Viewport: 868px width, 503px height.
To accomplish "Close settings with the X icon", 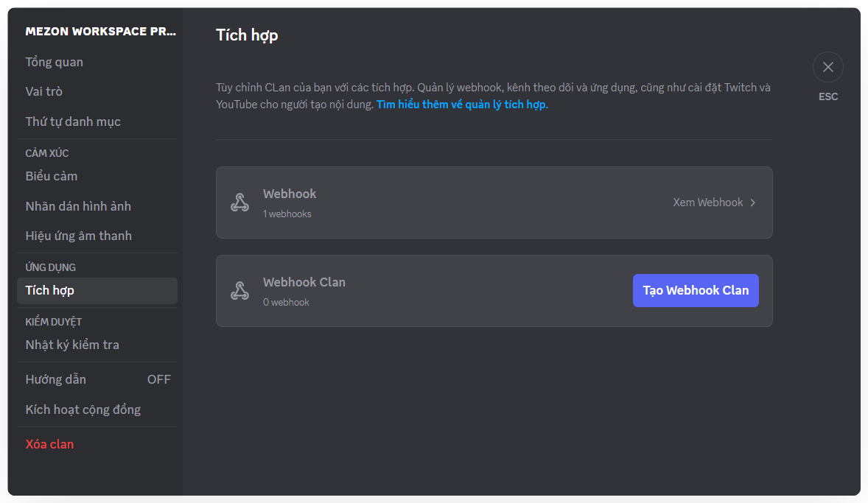I will click(x=827, y=67).
